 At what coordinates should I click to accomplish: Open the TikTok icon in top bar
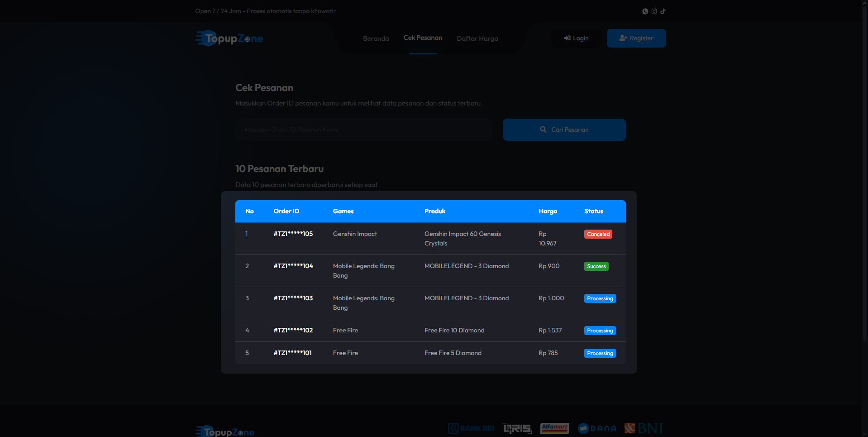663,11
